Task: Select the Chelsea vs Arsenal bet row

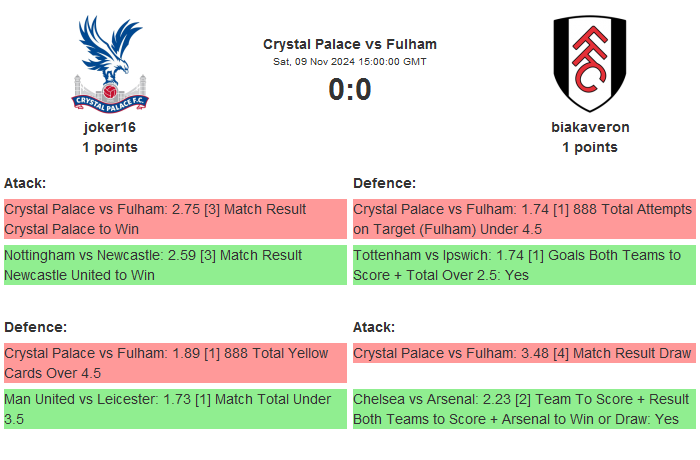Action: click(x=523, y=409)
